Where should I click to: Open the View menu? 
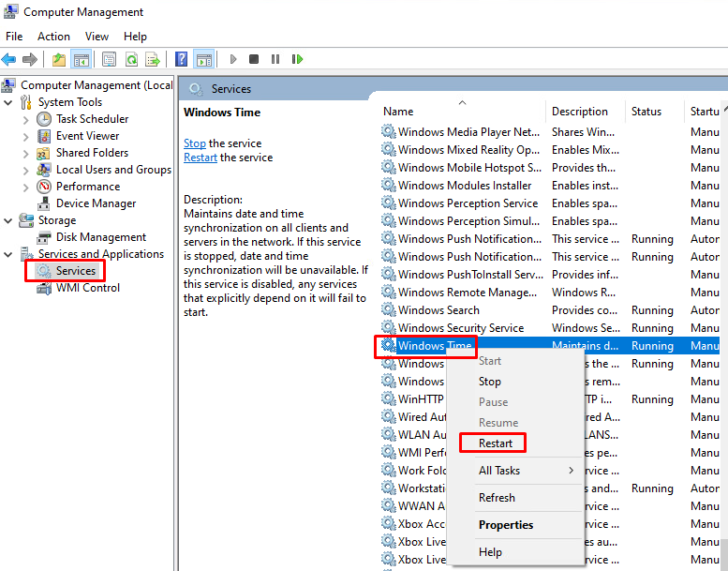(x=97, y=37)
